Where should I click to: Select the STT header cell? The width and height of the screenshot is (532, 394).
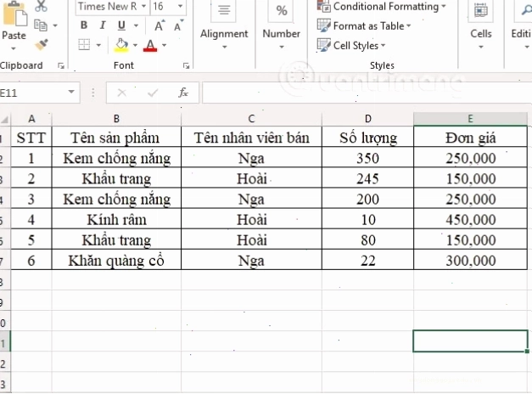tap(31, 137)
